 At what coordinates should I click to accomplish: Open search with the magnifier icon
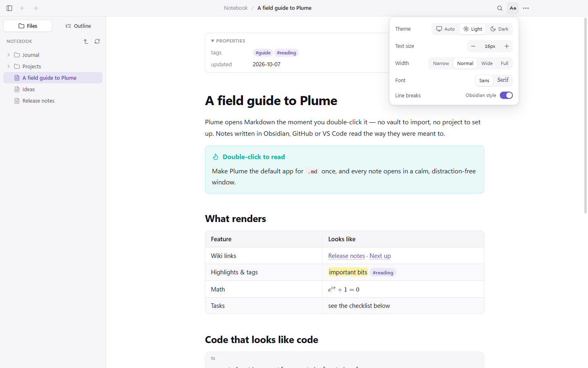pos(500,8)
